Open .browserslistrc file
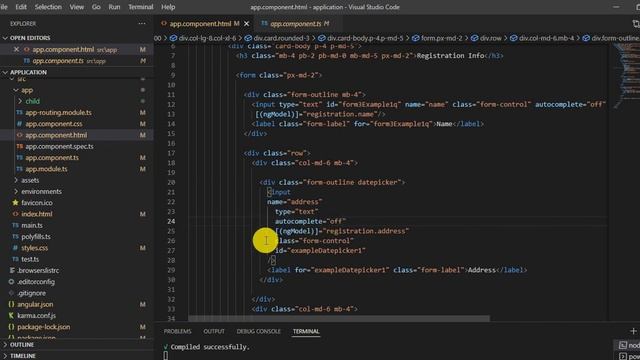Screen dimensions: 640x360 pos(38,270)
